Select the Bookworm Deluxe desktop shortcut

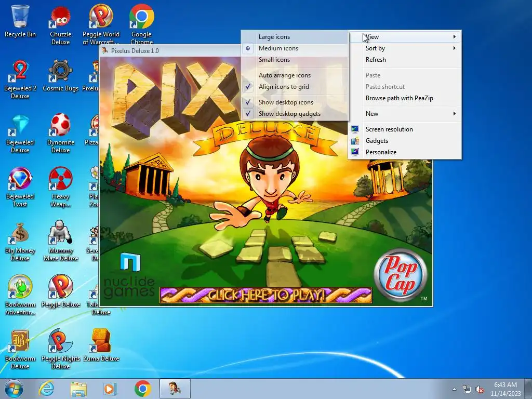click(x=20, y=349)
